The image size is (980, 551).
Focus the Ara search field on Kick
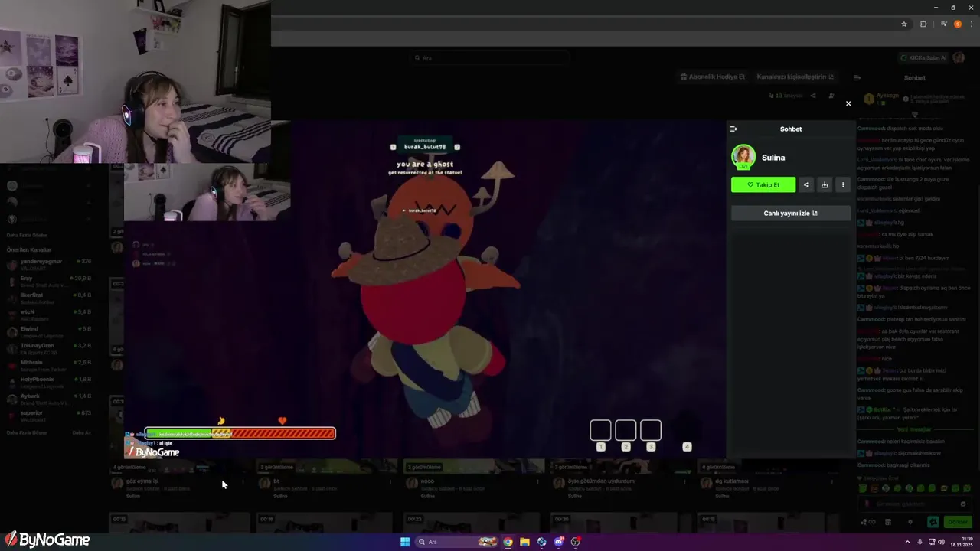pos(490,57)
